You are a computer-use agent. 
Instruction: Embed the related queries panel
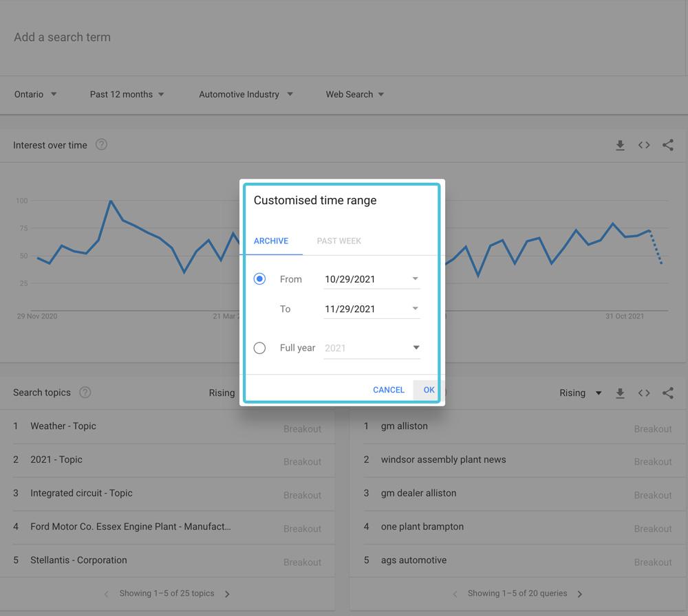coord(644,393)
